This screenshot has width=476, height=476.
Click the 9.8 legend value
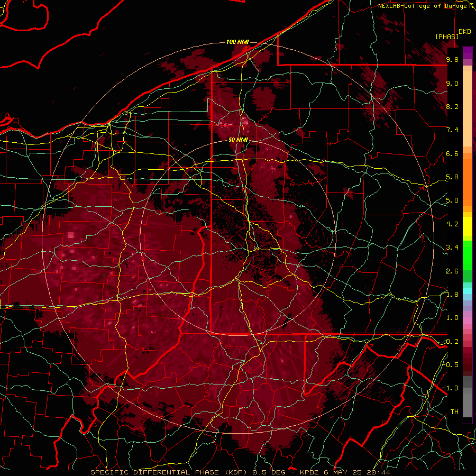coord(452,59)
